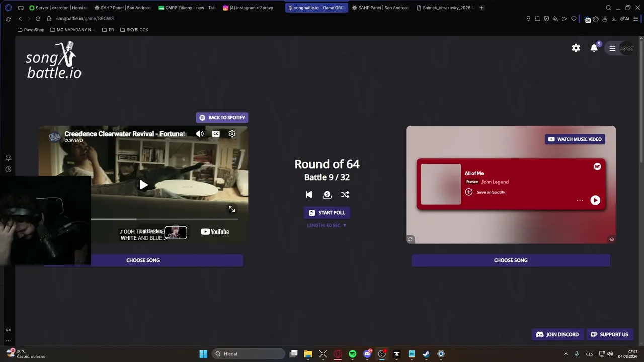Image resolution: width=644 pixels, height=362 pixels.
Task: Seek in the YouTube video progress bar
Action: tap(164, 219)
